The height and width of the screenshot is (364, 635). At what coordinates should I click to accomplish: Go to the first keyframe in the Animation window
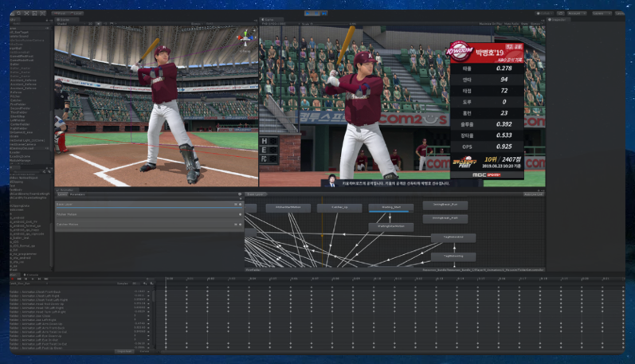(19, 279)
